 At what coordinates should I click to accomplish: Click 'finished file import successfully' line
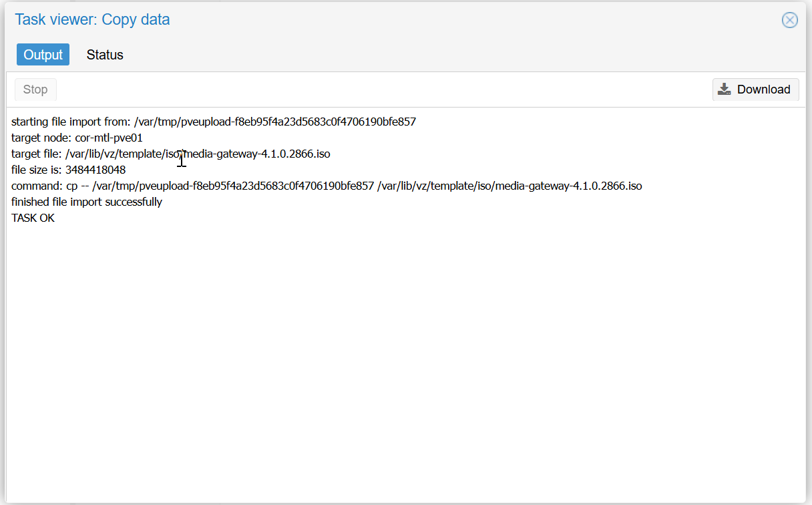[87, 202]
